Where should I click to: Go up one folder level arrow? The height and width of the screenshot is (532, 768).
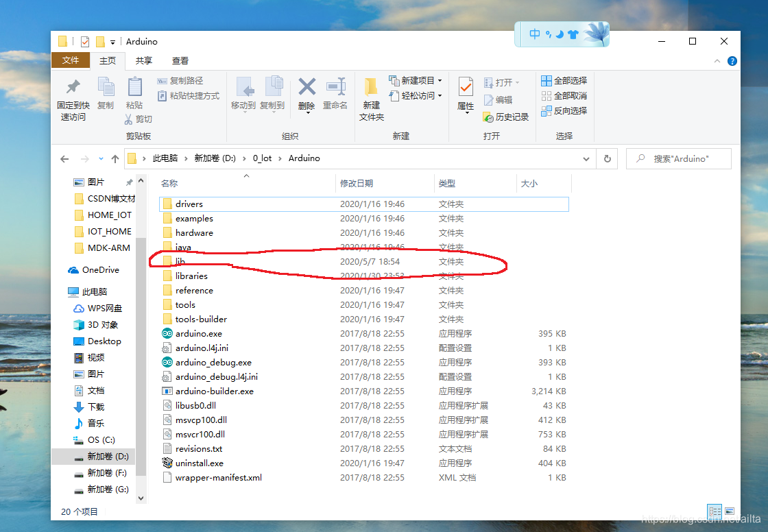(115, 159)
